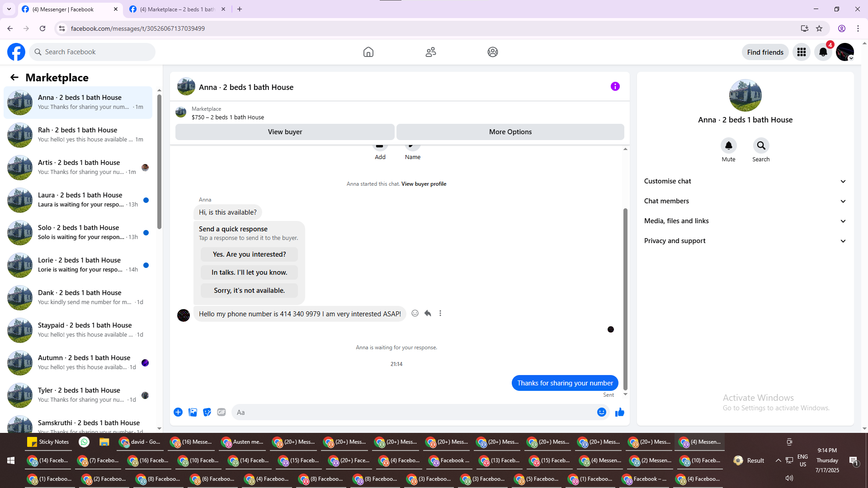Open Solo's 2 beds 1 bath House chat
Screen dimensions: 868x488
tap(78, 233)
